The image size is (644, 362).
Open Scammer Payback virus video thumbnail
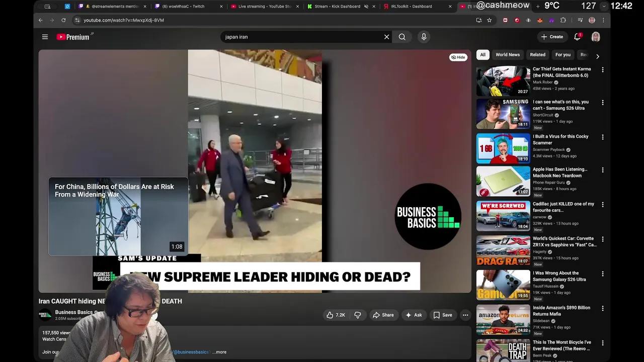(x=503, y=148)
